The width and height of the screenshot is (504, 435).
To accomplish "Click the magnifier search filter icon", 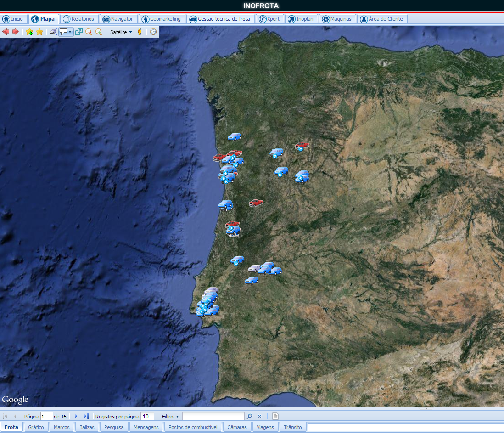I will click(x=249, y=416).
